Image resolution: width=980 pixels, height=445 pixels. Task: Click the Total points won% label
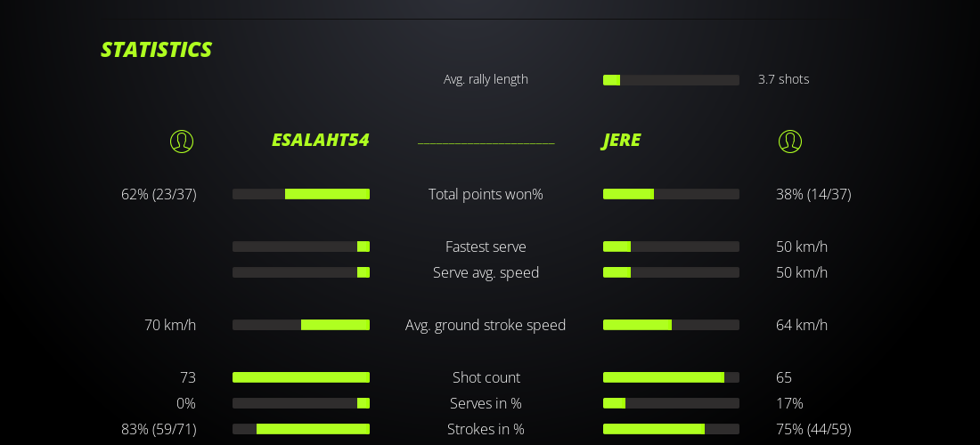tap(486, 194)
